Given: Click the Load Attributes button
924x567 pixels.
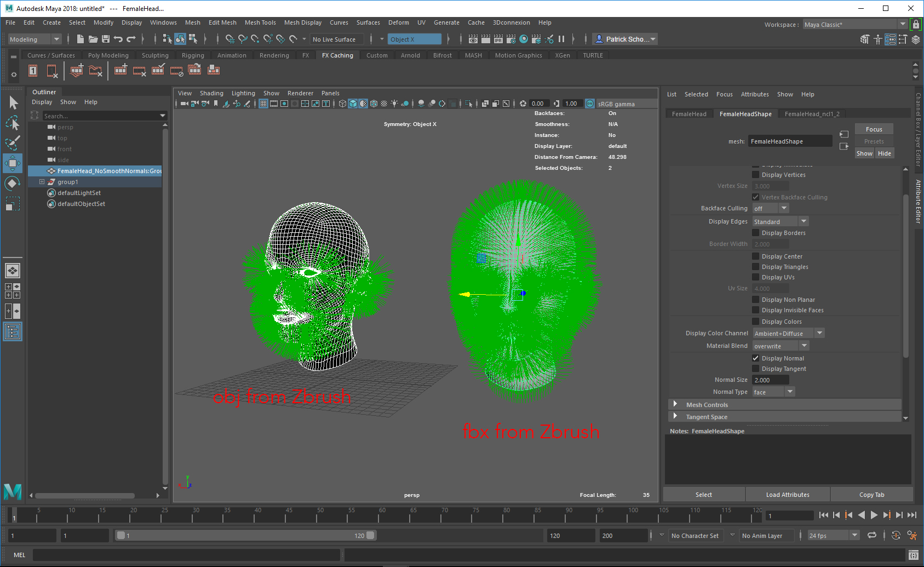Looking at the screenshot, I should (x=787, y=495).
